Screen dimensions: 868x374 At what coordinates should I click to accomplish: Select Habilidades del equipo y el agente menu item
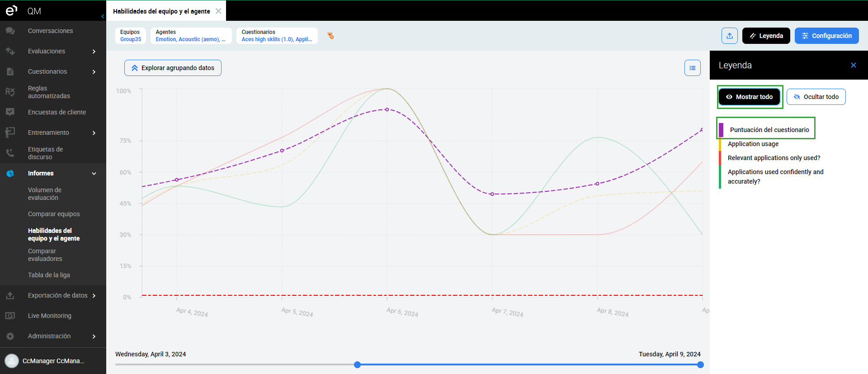54,234
